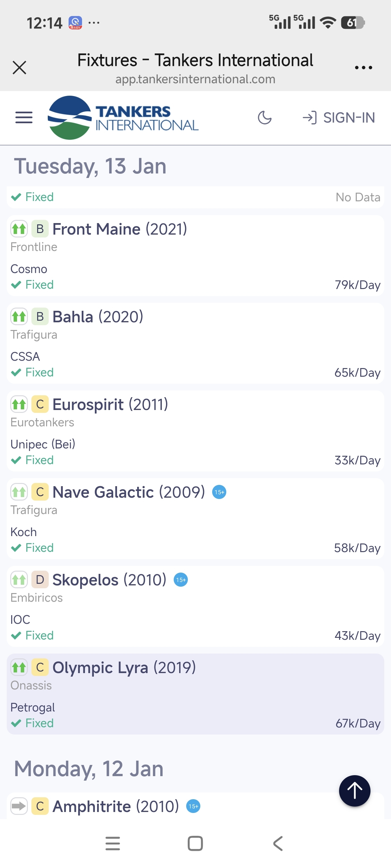The height and width of the screenshot is (868, 391).
Task: Close the in-app browser page
Action: point(19,68)
